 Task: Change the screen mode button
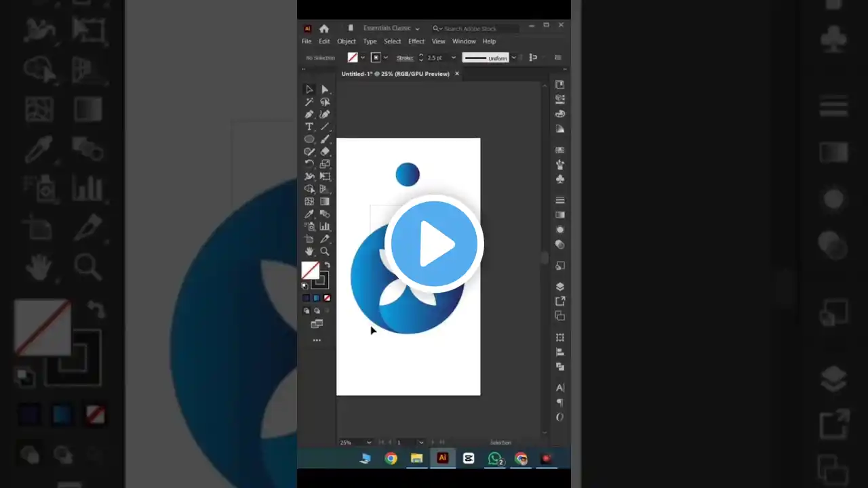click(317, 324)
